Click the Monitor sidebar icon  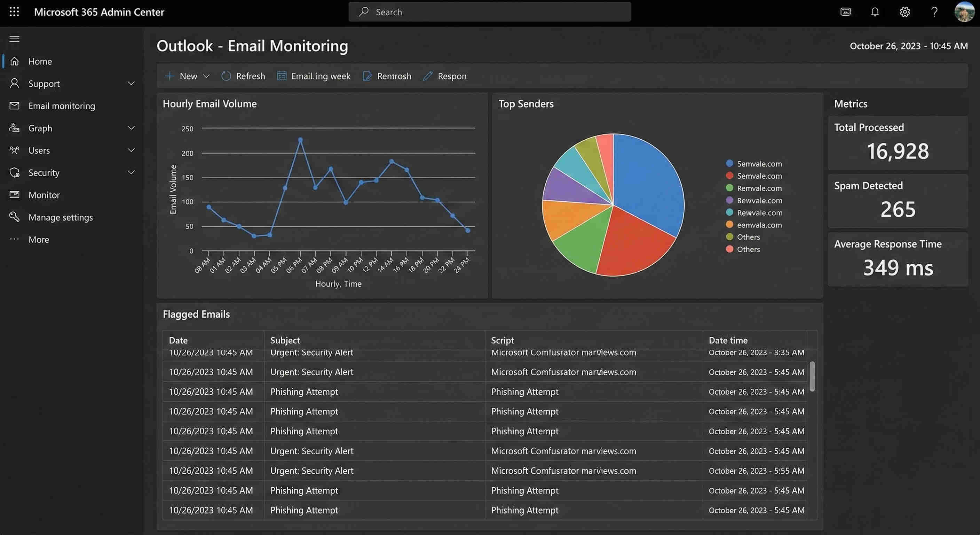click(15, 195)
